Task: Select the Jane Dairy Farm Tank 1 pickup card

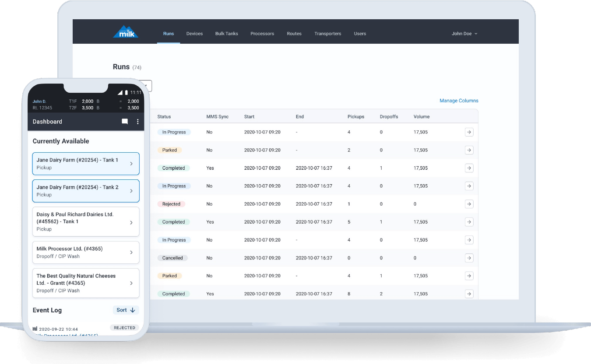Action: (x=85, y=163)
